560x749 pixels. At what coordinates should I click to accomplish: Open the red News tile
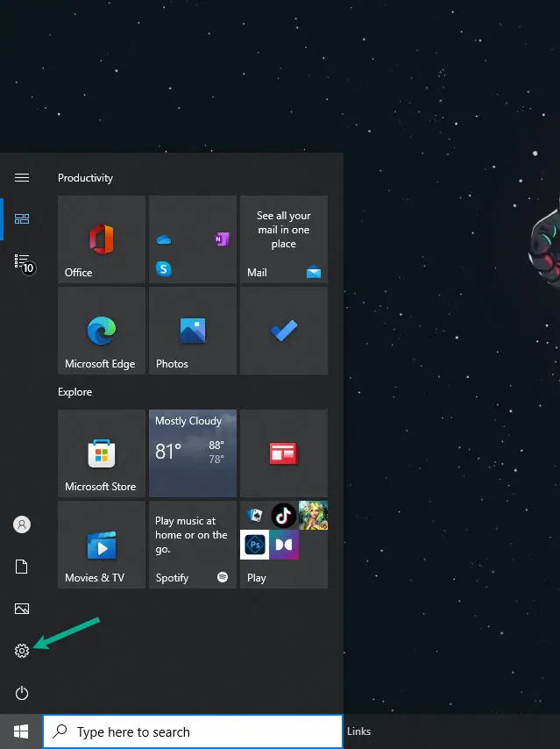(x=284, y=453)
